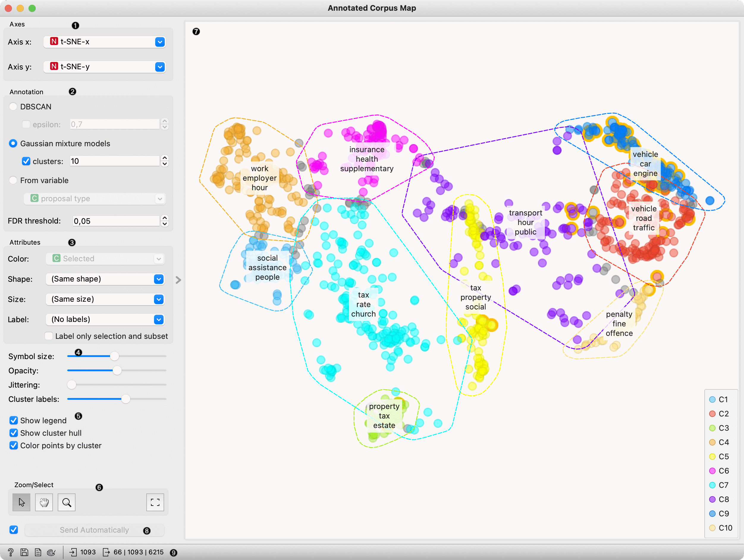Save a report using the floppy disk icon
744x560 pixels.
[24, 552]
